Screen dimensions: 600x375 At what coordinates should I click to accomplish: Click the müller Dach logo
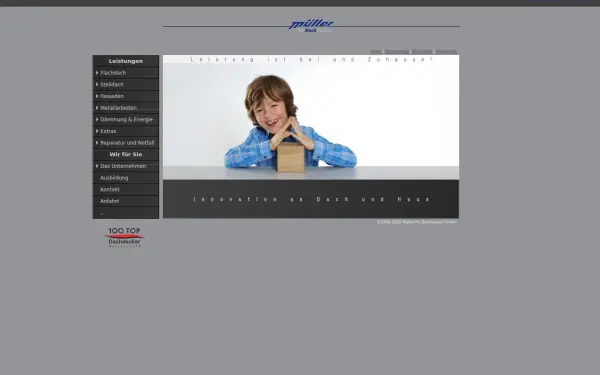click(311, 26)
